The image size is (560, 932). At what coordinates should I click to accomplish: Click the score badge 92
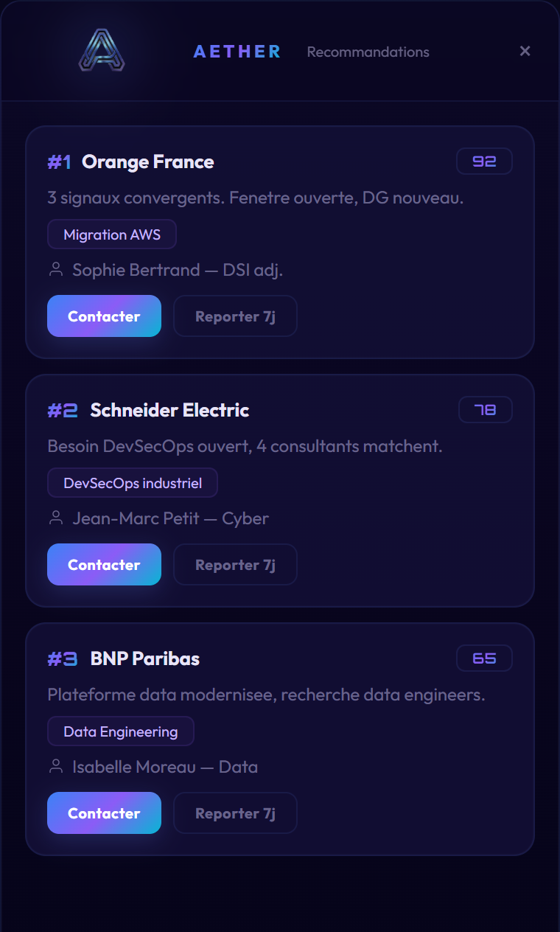pyautogui.click(x=484, y=161)
